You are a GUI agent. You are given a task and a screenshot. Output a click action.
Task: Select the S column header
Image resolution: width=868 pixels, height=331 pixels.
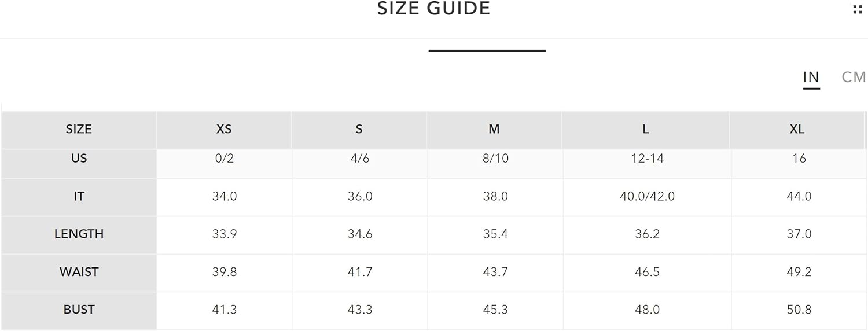359,130
